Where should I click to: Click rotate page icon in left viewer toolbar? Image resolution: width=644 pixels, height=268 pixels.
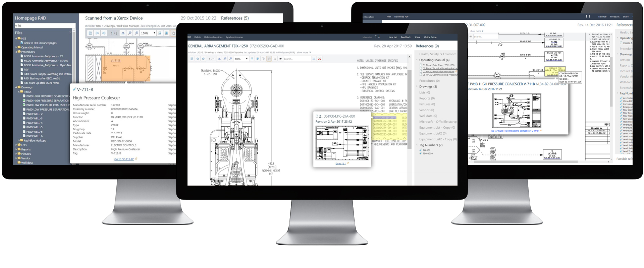123,33
